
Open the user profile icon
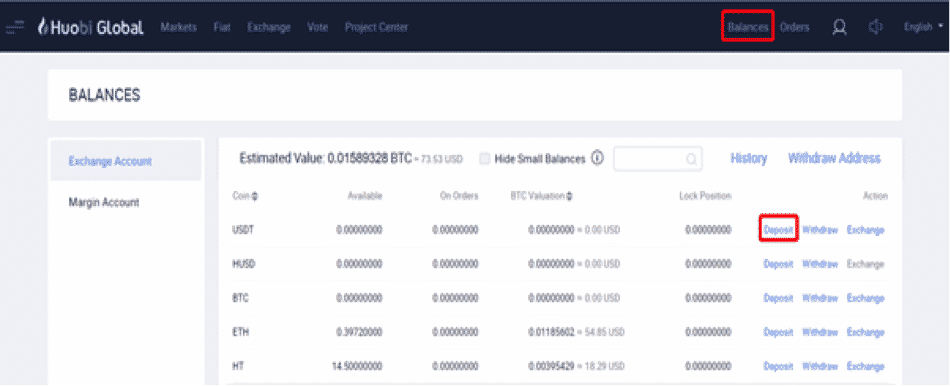point(839,27)
